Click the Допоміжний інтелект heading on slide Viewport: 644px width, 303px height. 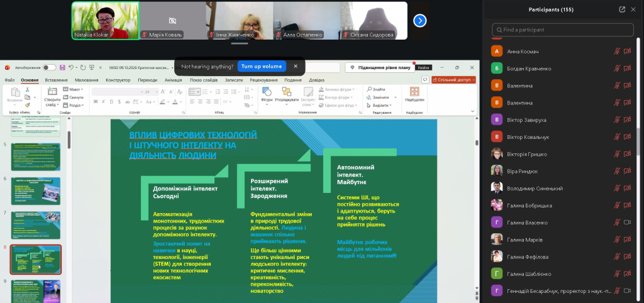[x=186, y=192]
